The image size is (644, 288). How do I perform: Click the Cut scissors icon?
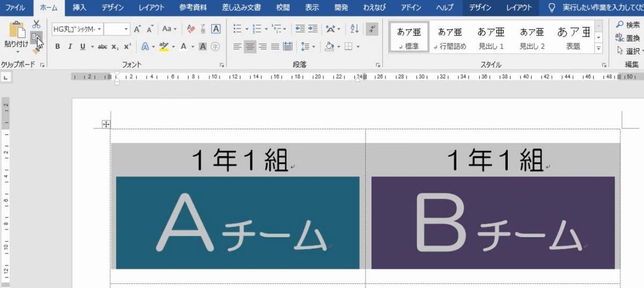coord(36,24)
